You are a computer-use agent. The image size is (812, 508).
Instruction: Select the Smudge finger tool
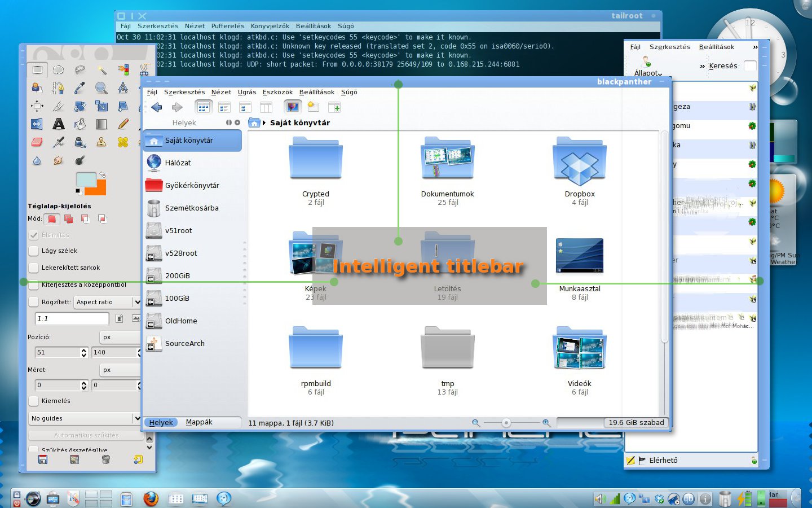pos(58,160)
